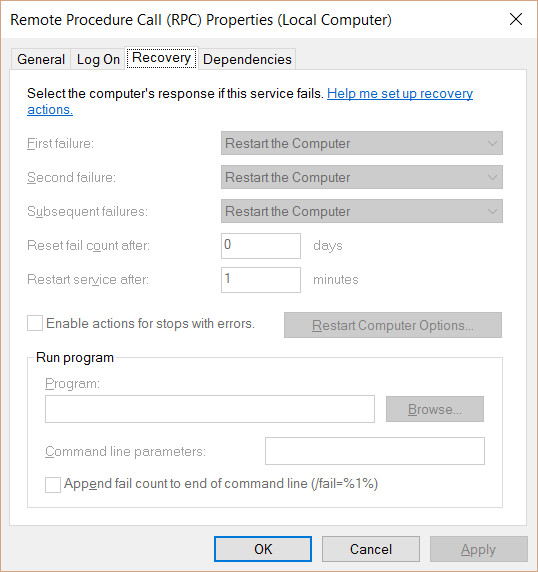Click the 'Restart service after:' label
Image resolution: width=538 pixels, height=572 pixels.
88,279
